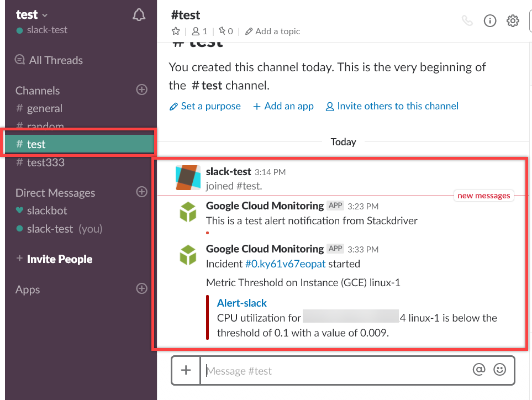Click the Today date divider label

344,142
